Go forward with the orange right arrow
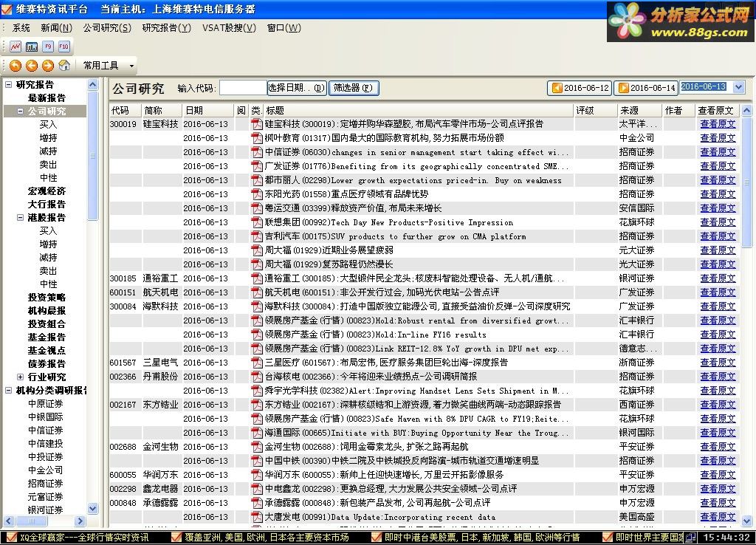This screenshot has height=545, width=756. point(48,65)
